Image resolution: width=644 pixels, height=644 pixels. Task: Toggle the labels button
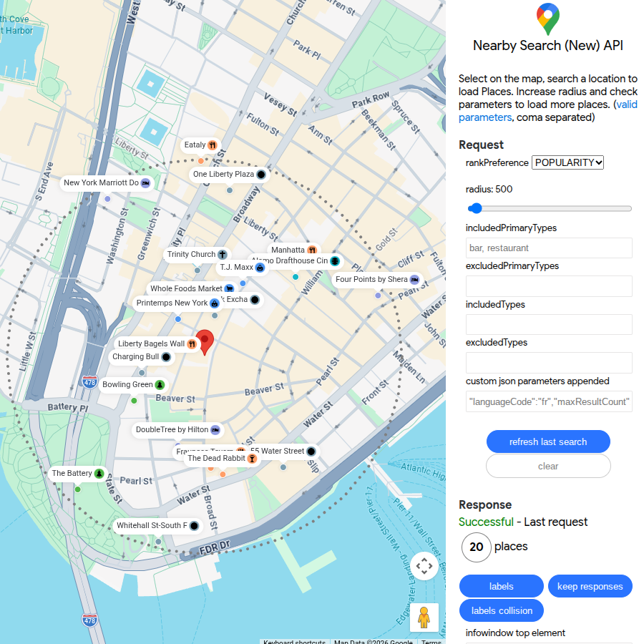point(501,587)
